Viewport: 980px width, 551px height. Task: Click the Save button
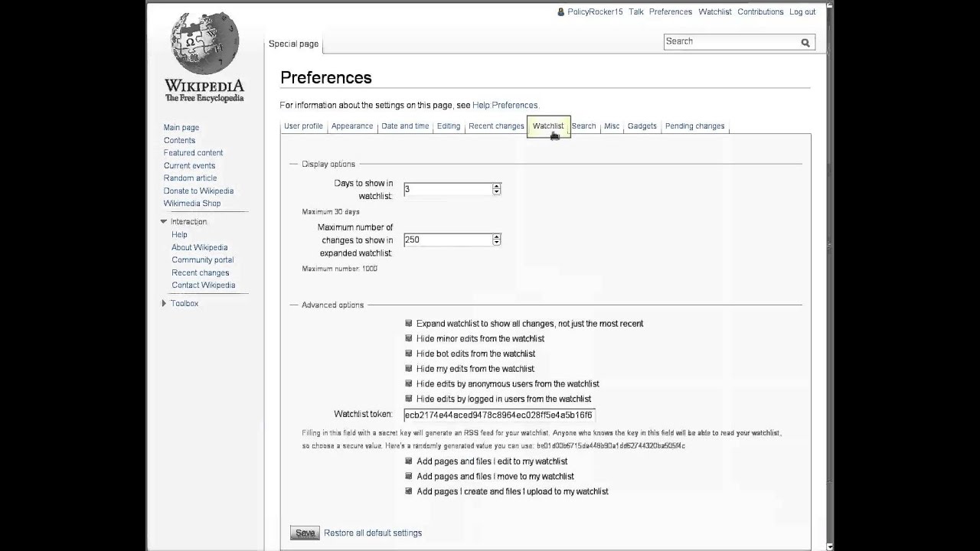[x=305, y=533]
